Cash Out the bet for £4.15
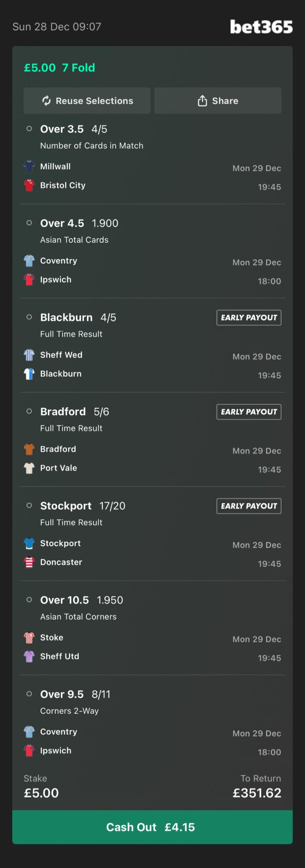Image resolution: width=305 pixels, height=868 pixels. pos(152,827)
